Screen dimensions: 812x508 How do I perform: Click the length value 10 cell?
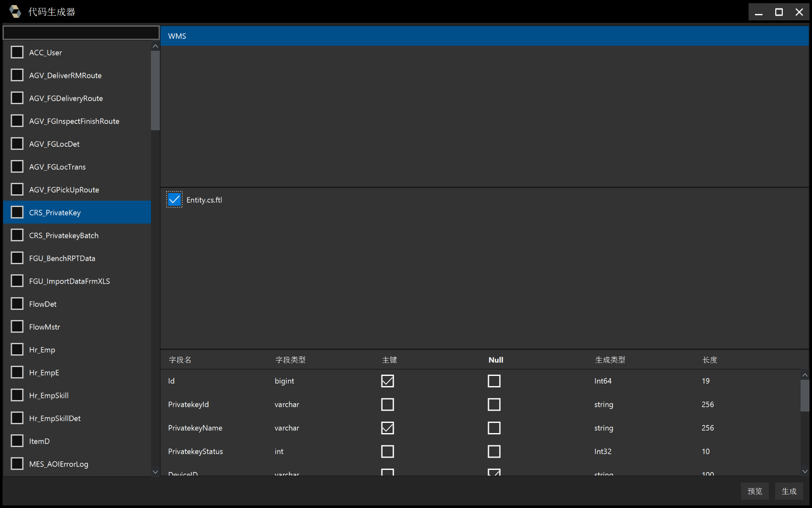[706, 451]
